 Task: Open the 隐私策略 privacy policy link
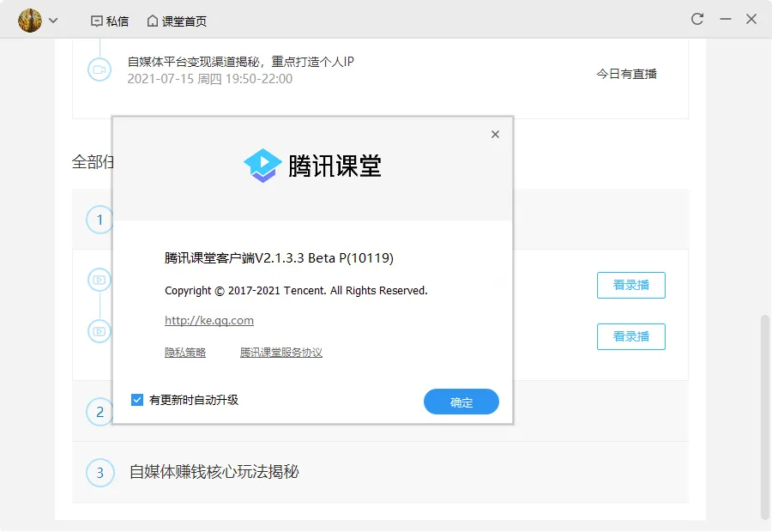[185, 352]
